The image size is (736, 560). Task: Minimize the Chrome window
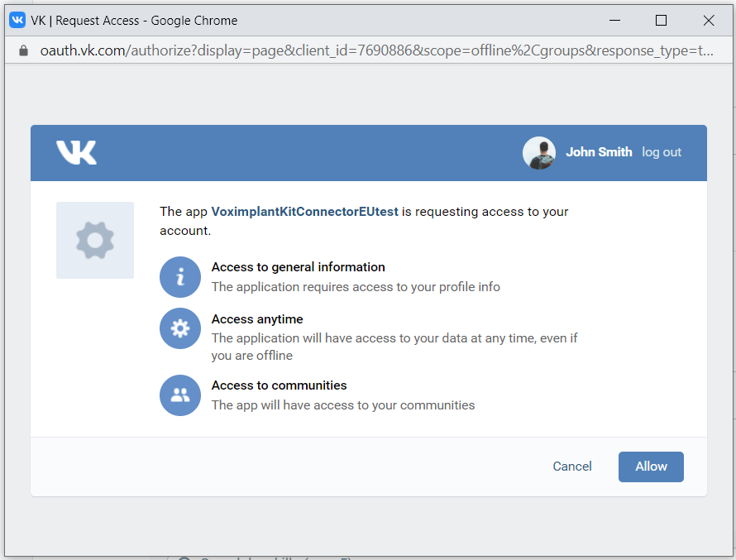[x=614, y=20]
